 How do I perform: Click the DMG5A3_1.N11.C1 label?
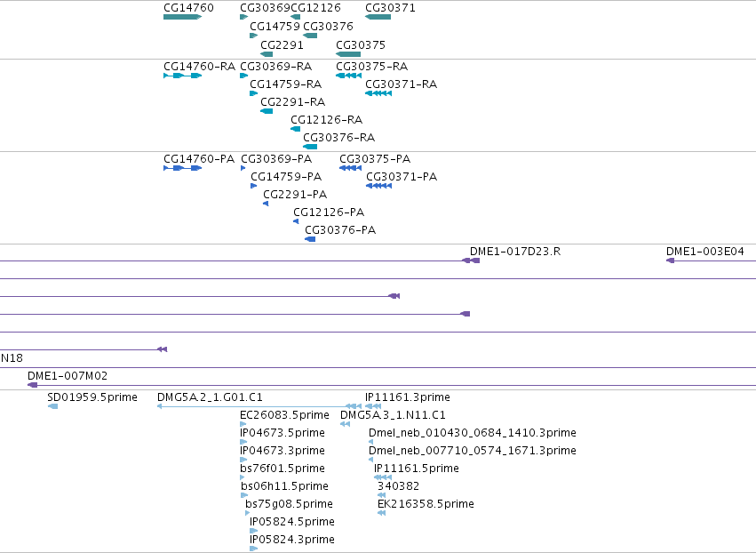393,415
